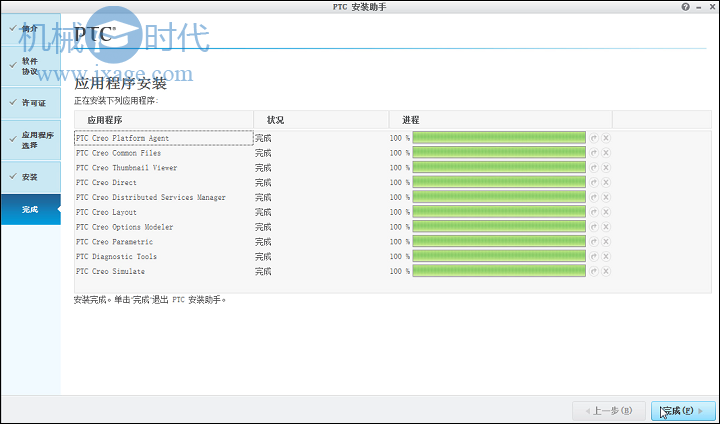Click the retry icon for PTC Creo Parametric

(x=594, y=242)
